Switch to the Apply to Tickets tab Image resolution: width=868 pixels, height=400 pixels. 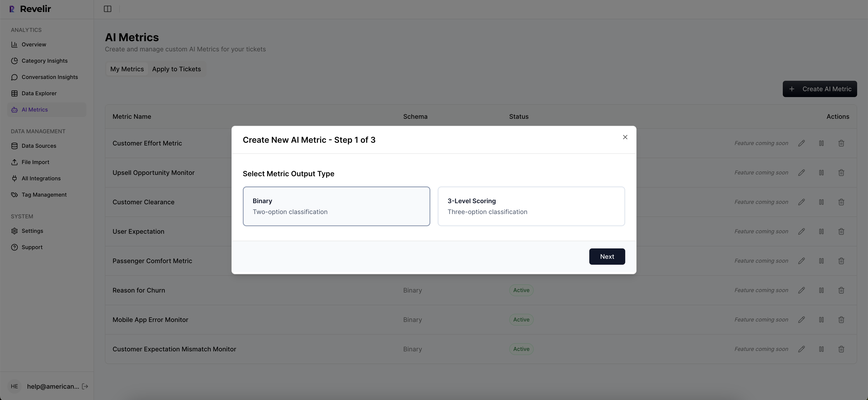pos(177,69)
